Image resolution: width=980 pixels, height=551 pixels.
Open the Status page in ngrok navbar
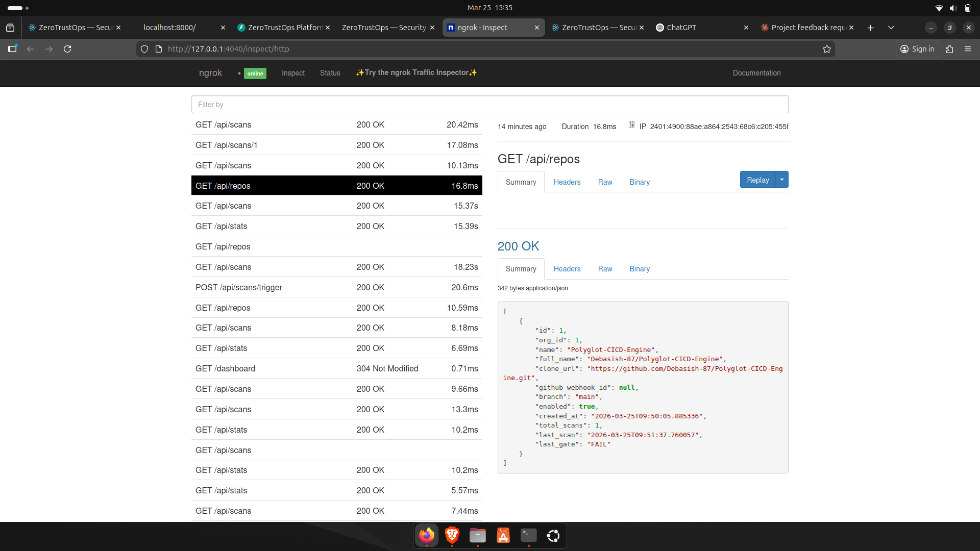coord(330,73)
